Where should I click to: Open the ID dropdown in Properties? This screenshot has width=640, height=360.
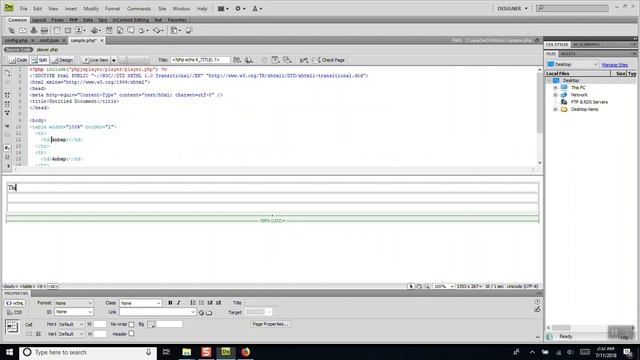pos(74,312)
